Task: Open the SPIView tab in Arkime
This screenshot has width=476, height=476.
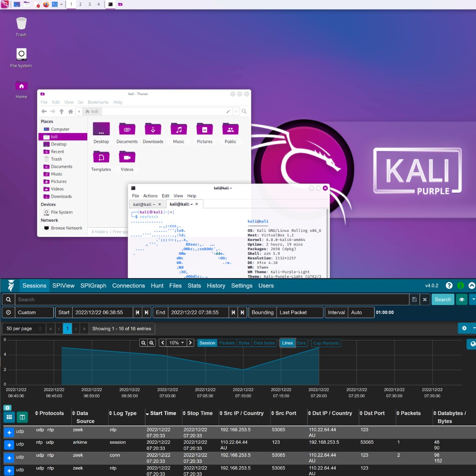Action: click(63, 286)
